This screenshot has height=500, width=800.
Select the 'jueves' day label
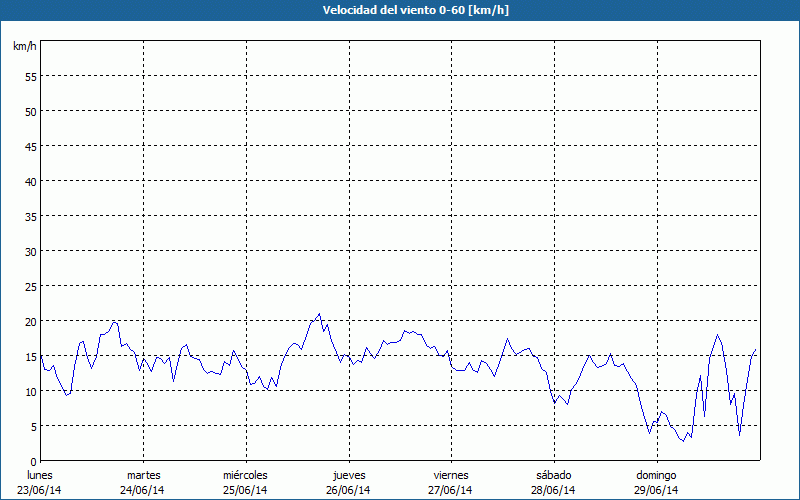point(349,475)
